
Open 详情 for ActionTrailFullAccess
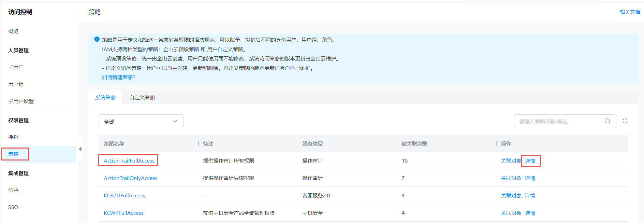(530, 161)
